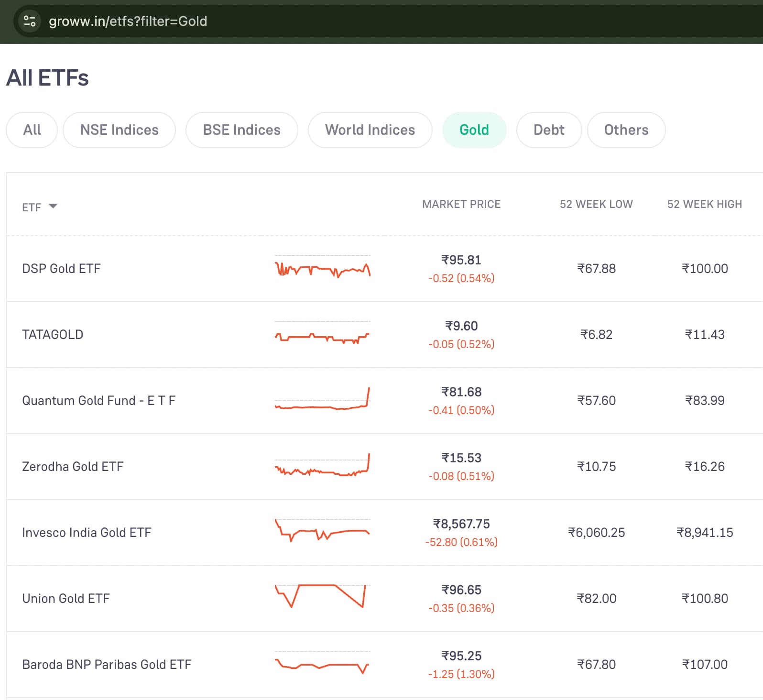The height and width of the screenshot is (700, 763).
Task: Click 52 week high ₹11.43
Action: click(x=705, y=335)
